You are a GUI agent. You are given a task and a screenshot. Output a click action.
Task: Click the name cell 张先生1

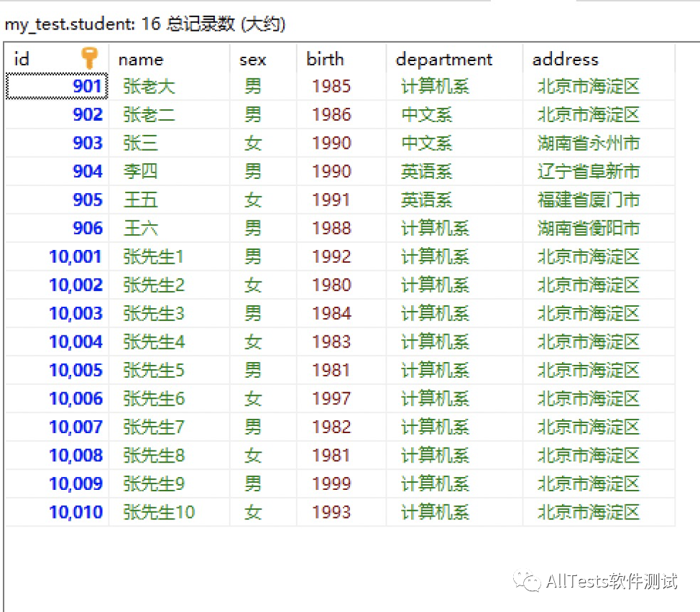tap(169, 256)
